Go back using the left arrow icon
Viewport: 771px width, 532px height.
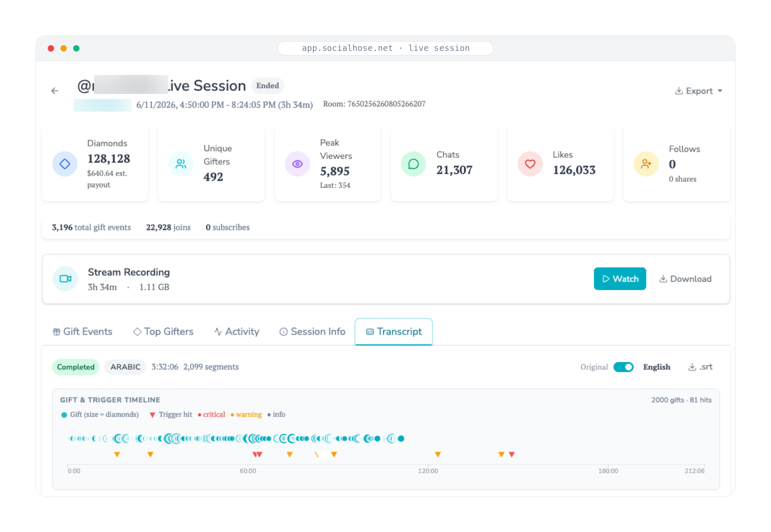[x=54, y=91]
